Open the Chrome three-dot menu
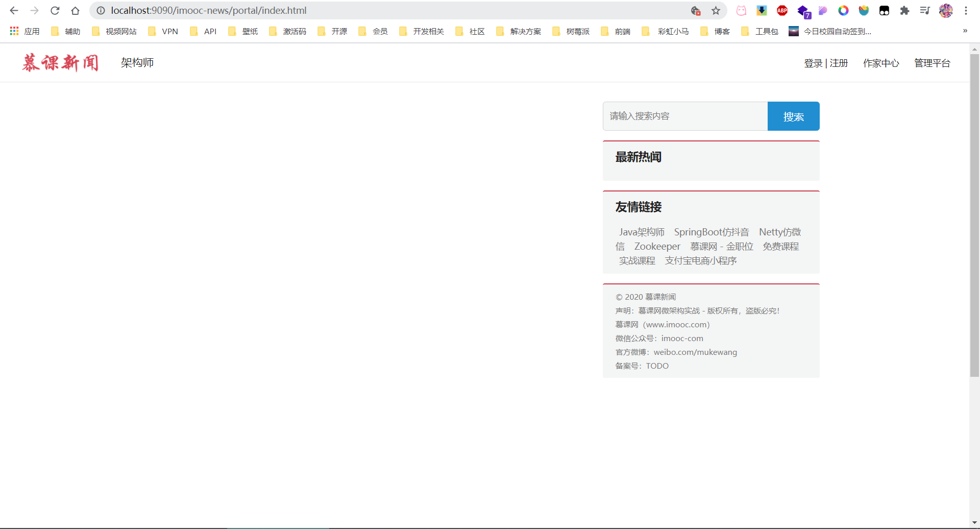Image resolution: width=980 pixels, height=529 pixels. point(966,10)
